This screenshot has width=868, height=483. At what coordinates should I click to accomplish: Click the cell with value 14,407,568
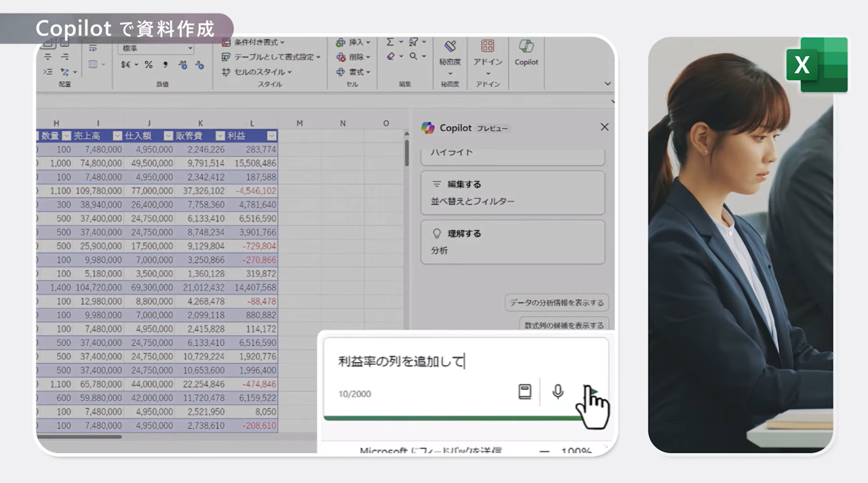252,288
